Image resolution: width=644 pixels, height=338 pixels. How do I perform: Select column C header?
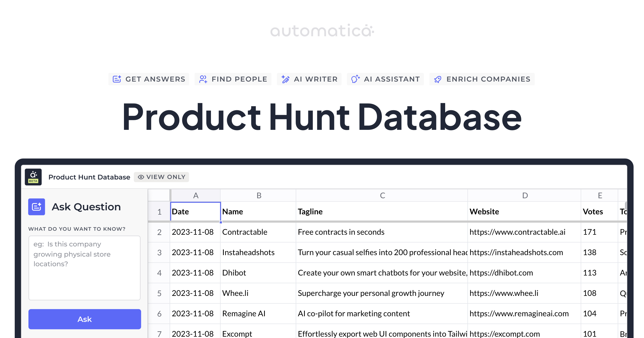382,196
